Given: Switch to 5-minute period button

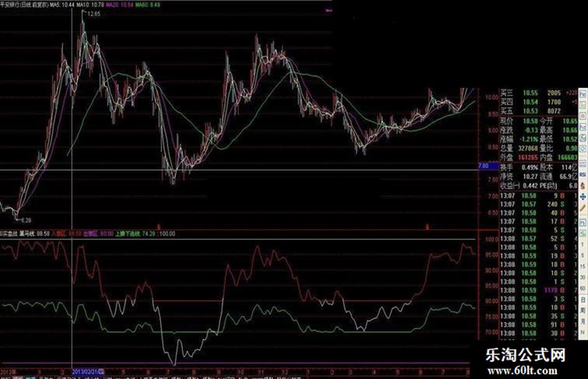Looking at the screenshot, I should coord(583,255).
